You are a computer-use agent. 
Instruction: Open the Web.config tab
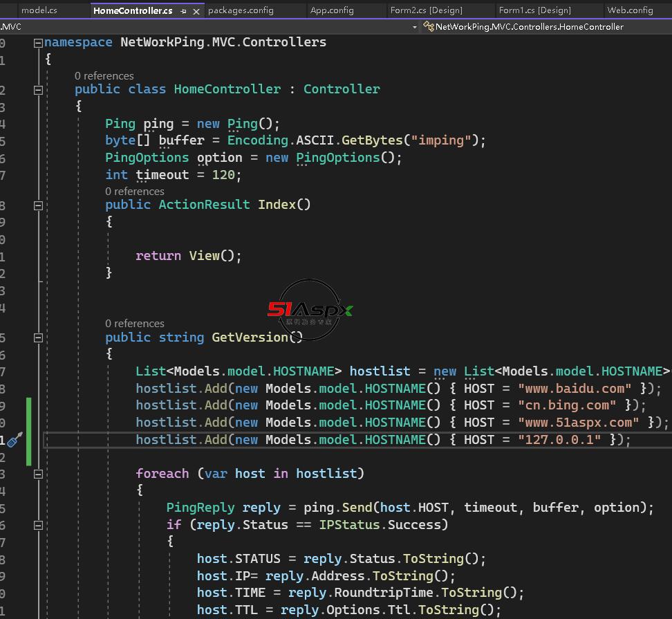click(630, 10)
